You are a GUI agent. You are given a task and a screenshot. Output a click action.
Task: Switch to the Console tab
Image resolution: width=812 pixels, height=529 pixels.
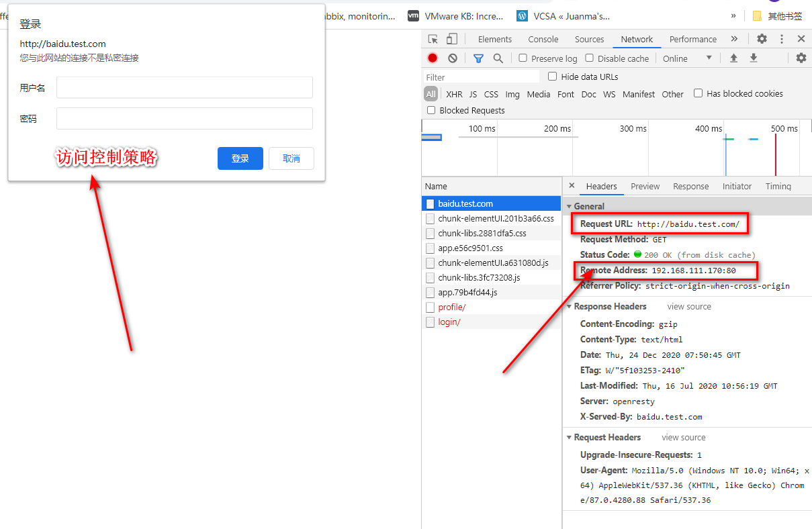tap(543, 39)
